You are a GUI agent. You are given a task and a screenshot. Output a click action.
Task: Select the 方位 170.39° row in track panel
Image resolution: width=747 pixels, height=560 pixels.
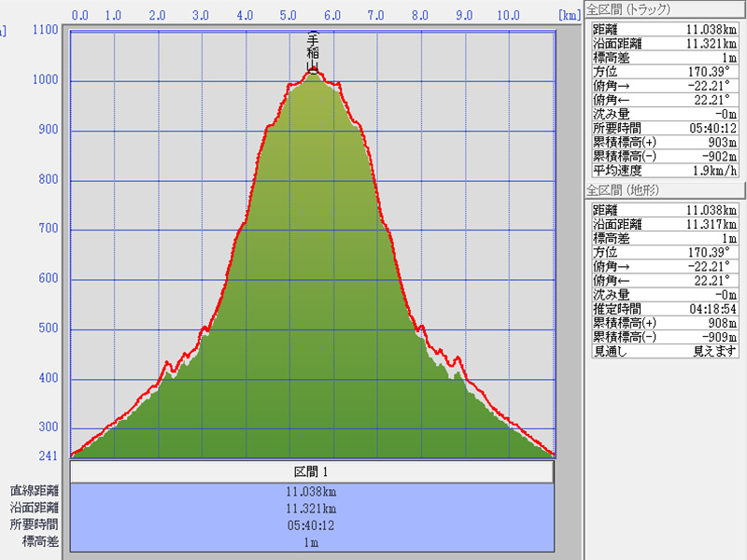click(x=664, y=72)
